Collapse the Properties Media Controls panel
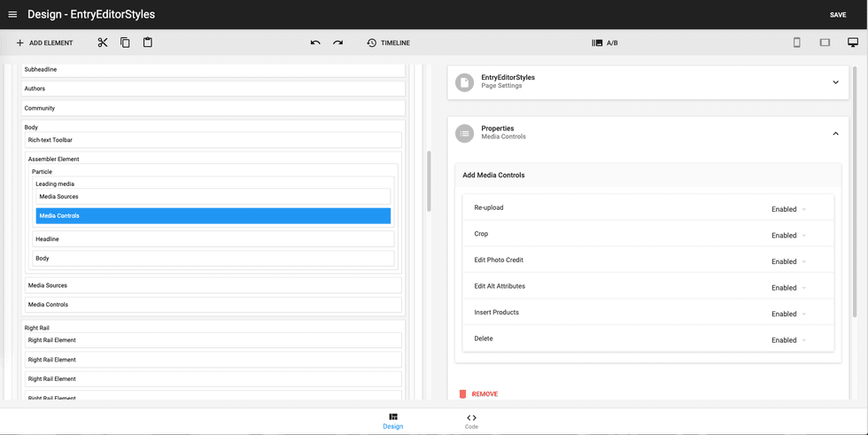The height and width of the screenshot is (435, 868). pos(835,134)
